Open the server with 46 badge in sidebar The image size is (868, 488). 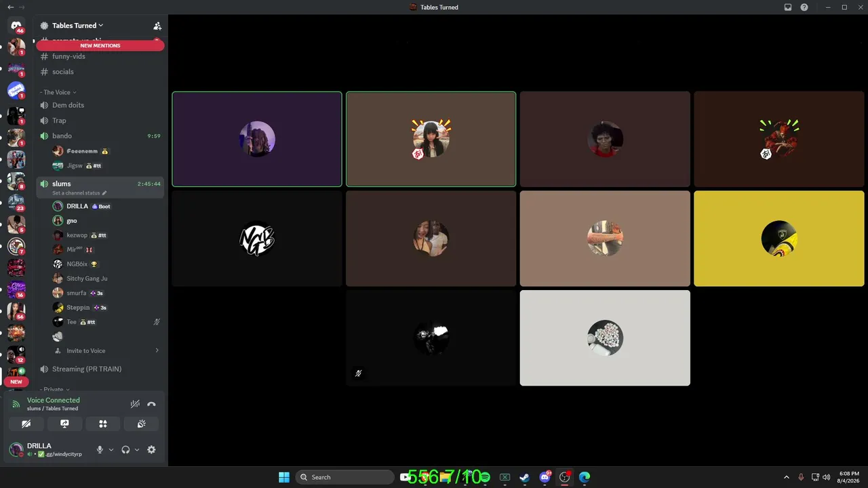coord(16,26)
